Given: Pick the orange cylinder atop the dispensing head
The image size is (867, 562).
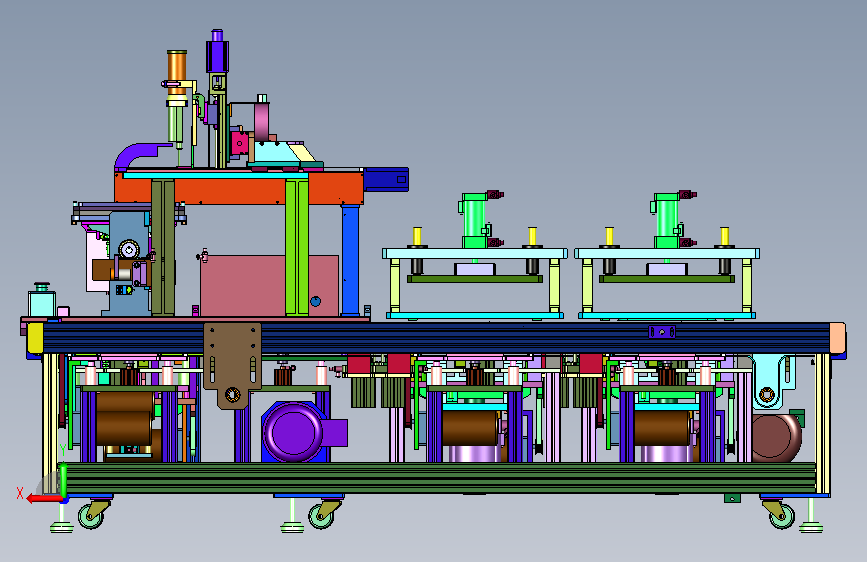Looking at the screenshot, I should coord(177,72).
